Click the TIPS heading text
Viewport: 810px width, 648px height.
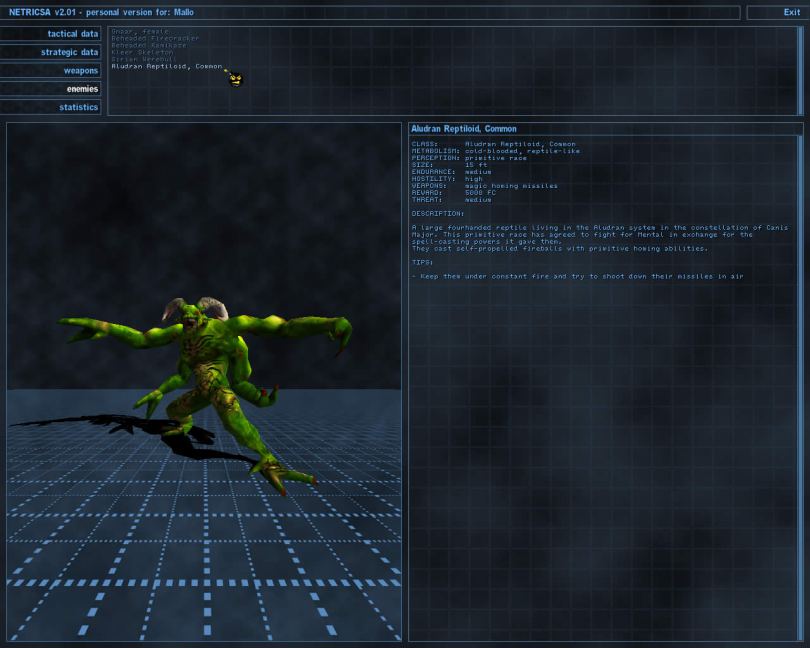(423, 262)
